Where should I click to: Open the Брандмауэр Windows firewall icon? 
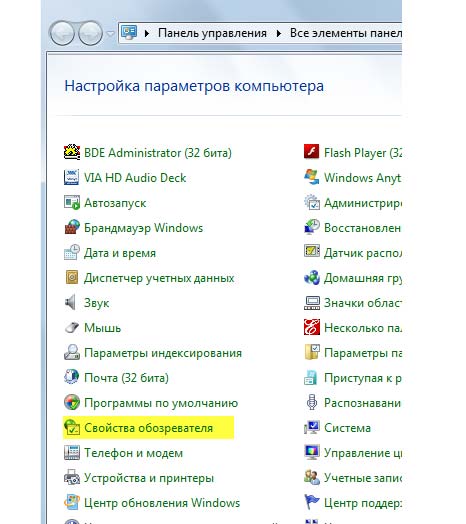(72, 227)
